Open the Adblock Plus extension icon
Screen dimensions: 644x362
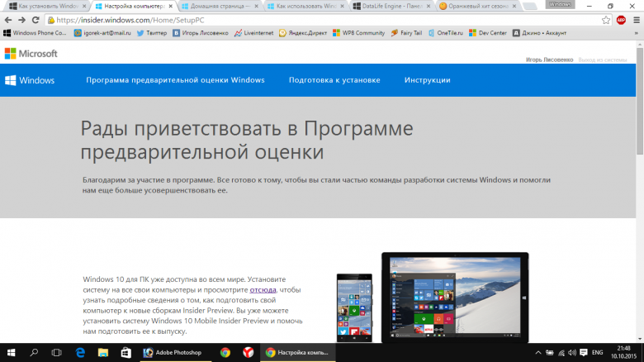(621, 20)
